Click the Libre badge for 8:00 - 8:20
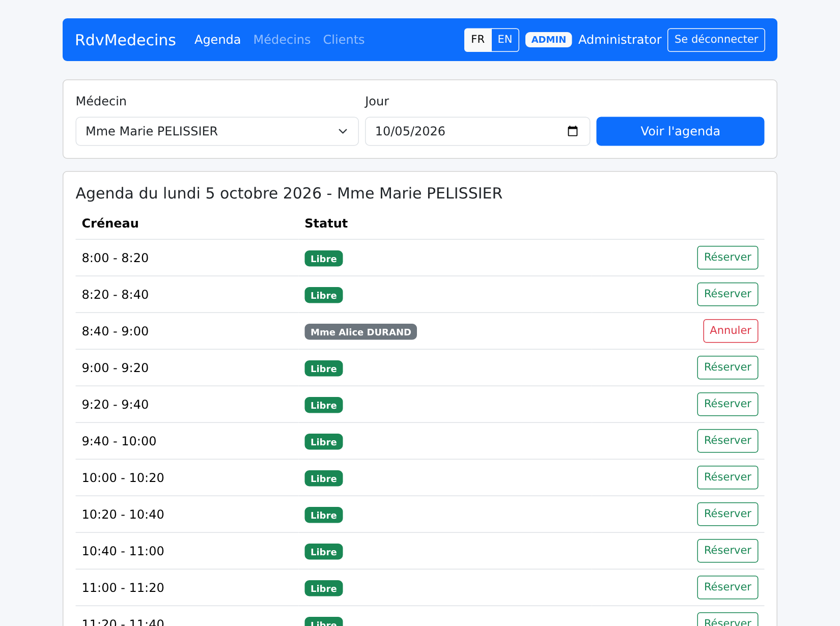 point(324,259)
